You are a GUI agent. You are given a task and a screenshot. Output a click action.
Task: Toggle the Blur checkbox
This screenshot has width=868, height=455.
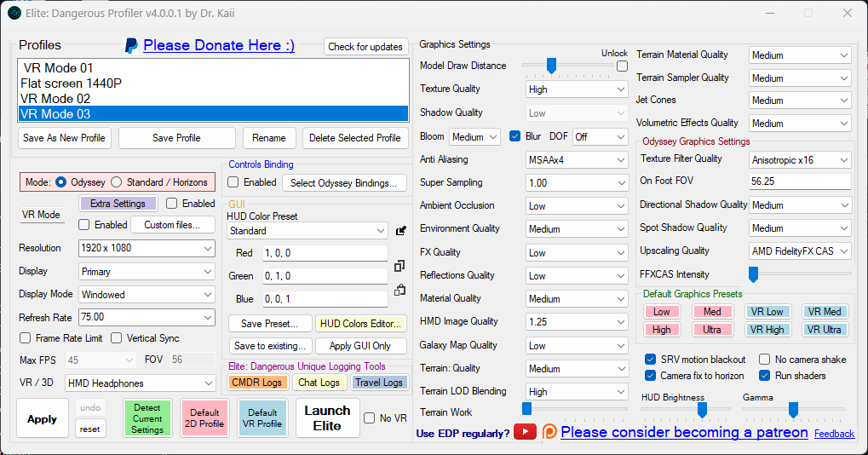pyautogui.click(x=514, y=136)
